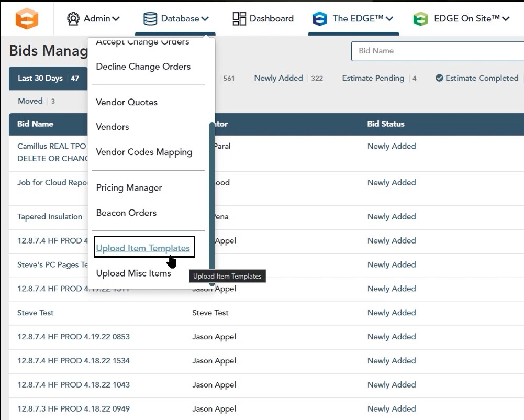
Task: Switch to the Estimate Pending tab
Action: point(373,78)
